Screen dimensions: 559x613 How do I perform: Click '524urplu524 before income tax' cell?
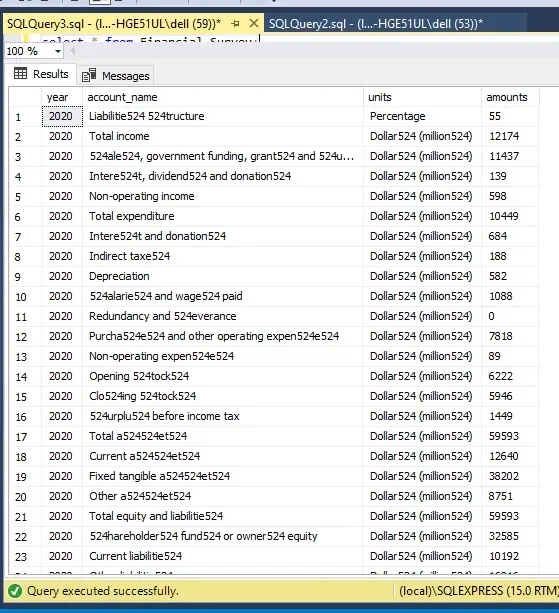[223, 416]
